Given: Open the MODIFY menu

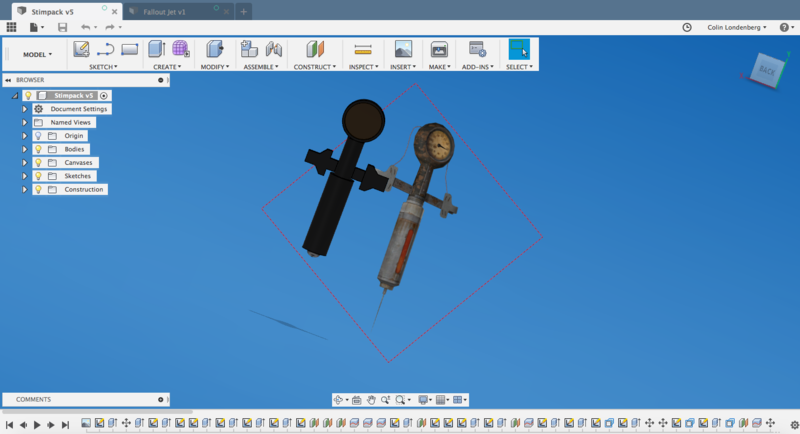Looking at the screenshot, I should pyautogui.click(x=215, y=67).
